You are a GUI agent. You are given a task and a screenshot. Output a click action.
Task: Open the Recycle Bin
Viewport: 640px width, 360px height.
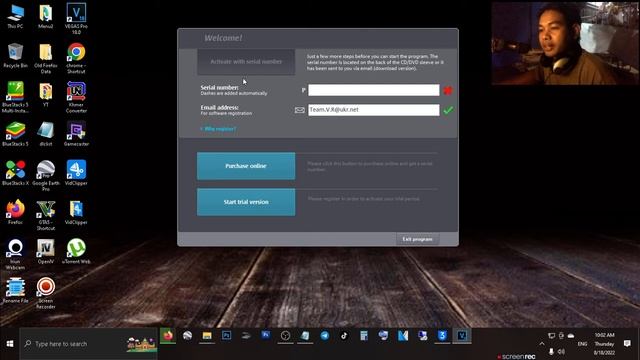[x=15, y=56]
